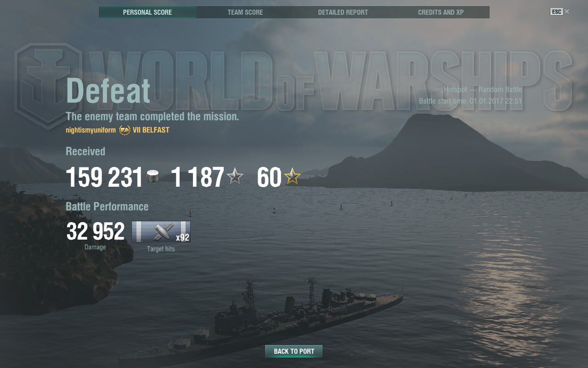
Task: Click the player name nightismyuniform
Action: 91,130
